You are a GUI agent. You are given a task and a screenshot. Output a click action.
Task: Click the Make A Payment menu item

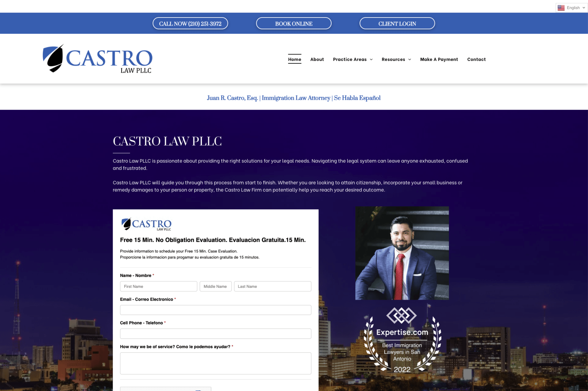[439, 59]
